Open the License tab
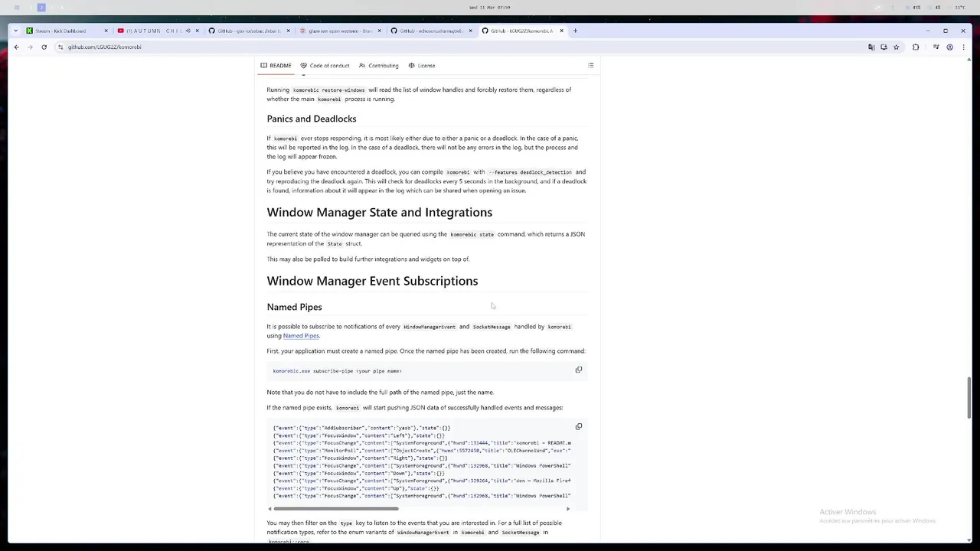 click(422, 66)
